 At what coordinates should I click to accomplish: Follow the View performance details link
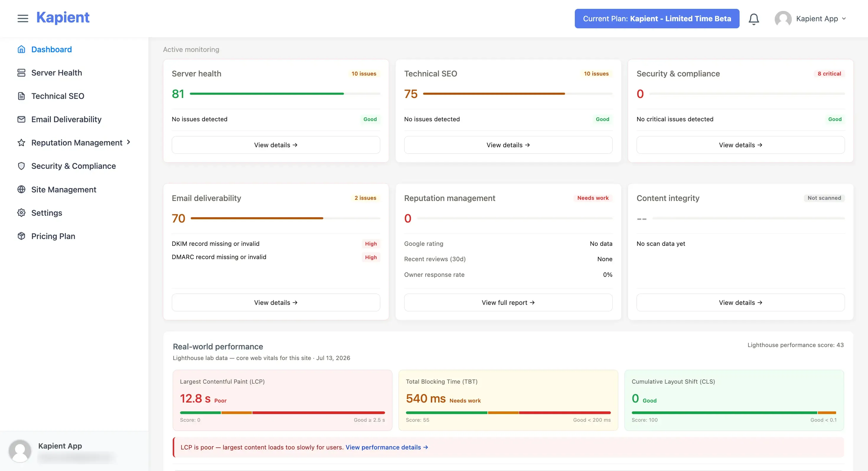click(x=387, y=447)
